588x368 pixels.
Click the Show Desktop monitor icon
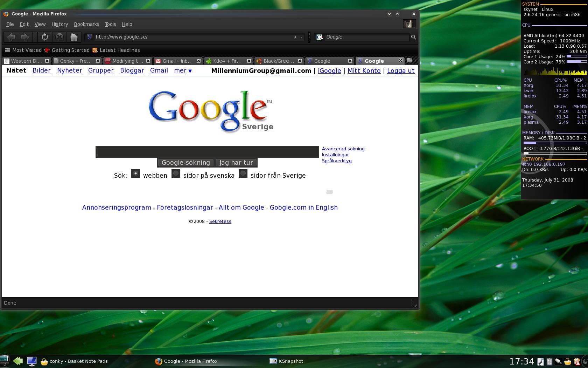point(32,361)
